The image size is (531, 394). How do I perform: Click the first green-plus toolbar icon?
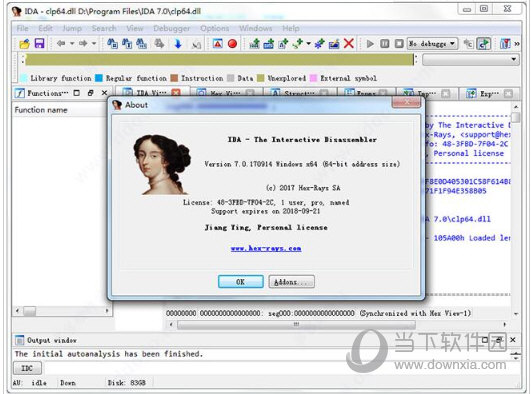(x=254, y=44)
